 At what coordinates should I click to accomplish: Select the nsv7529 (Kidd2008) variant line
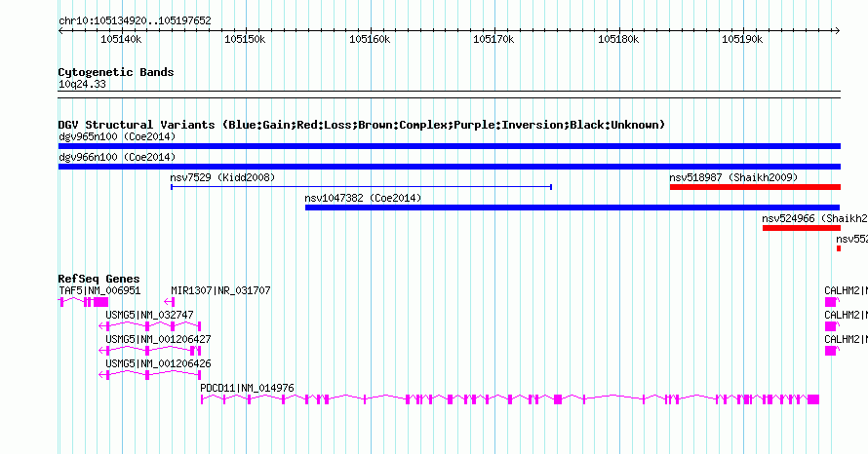[x=362, y=187]
